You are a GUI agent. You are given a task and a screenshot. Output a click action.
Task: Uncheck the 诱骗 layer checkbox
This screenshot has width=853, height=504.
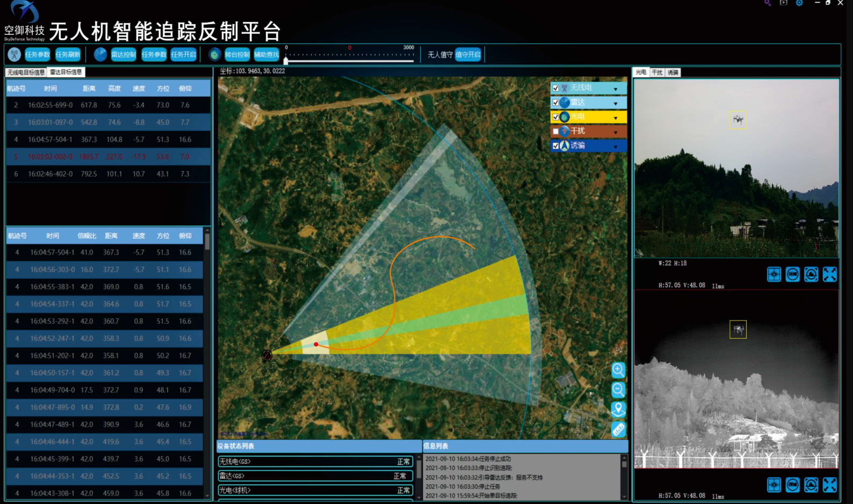(x=556, y=145)
